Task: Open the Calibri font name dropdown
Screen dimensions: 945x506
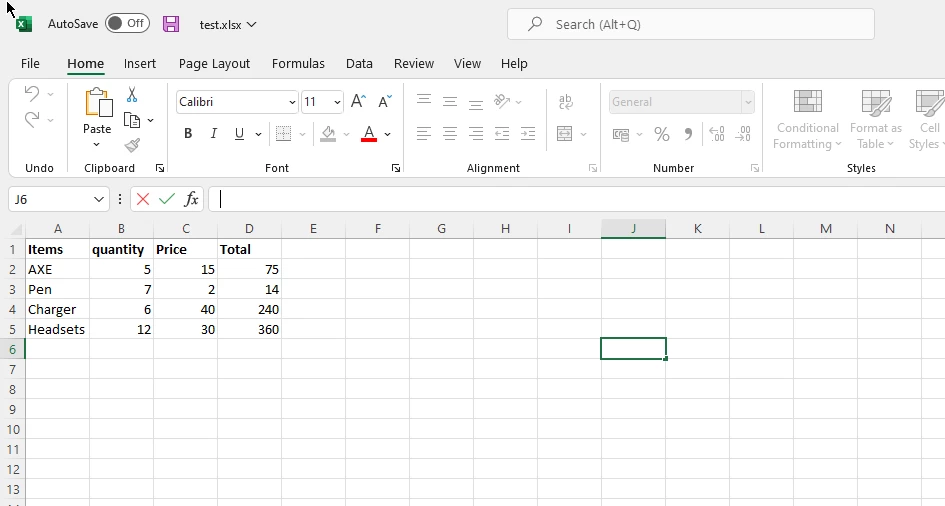Action: [x=292, y=102]
